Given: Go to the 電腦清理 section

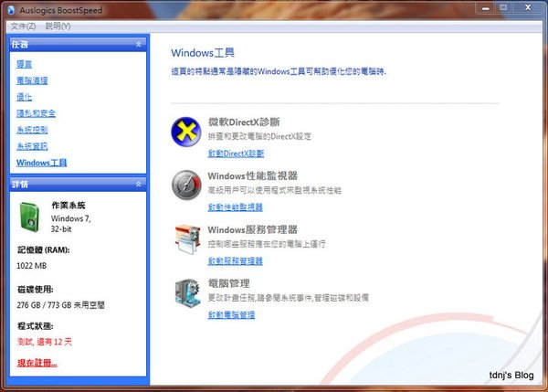Looking at the screenshot, I should coord(32,80).
